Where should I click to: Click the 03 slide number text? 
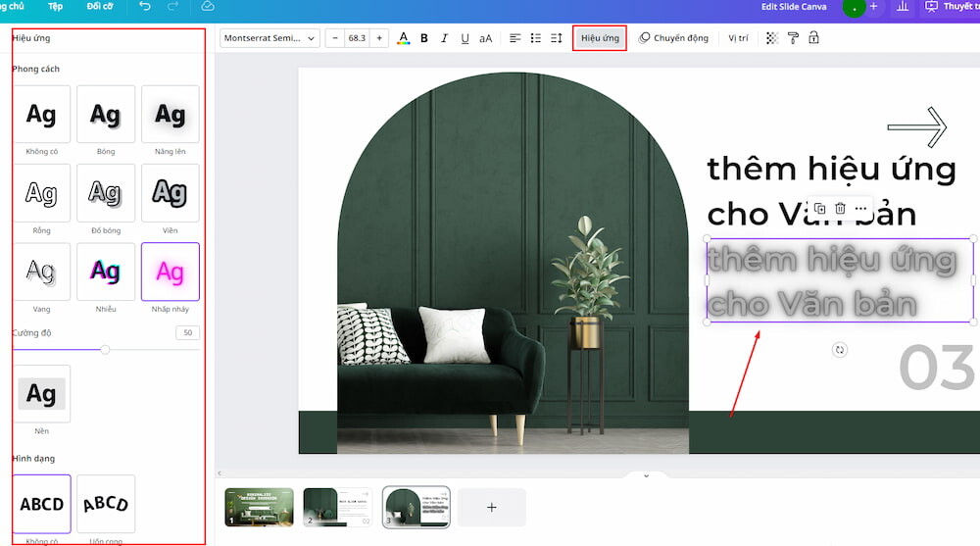[938, 368]
